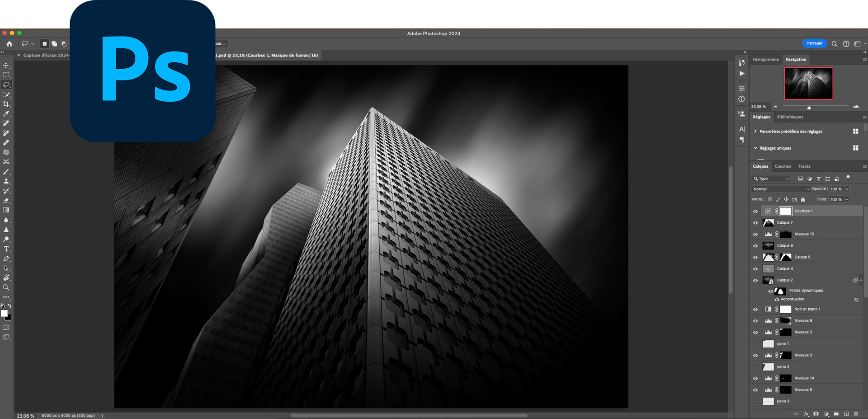Image resolution: width=868 pixels, height=419 pixels.
Task: Select the Eraser tool
Action: coord(6,201)
